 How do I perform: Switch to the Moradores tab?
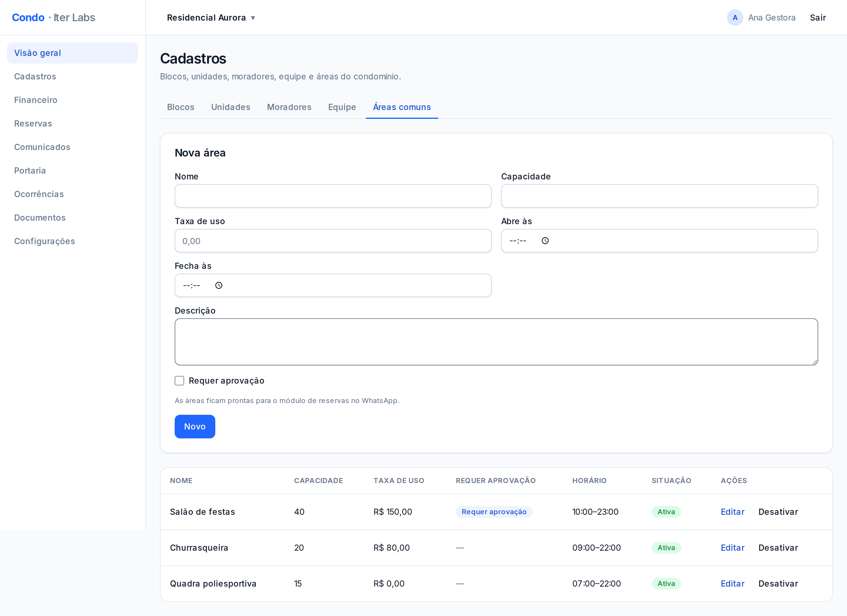289,107
